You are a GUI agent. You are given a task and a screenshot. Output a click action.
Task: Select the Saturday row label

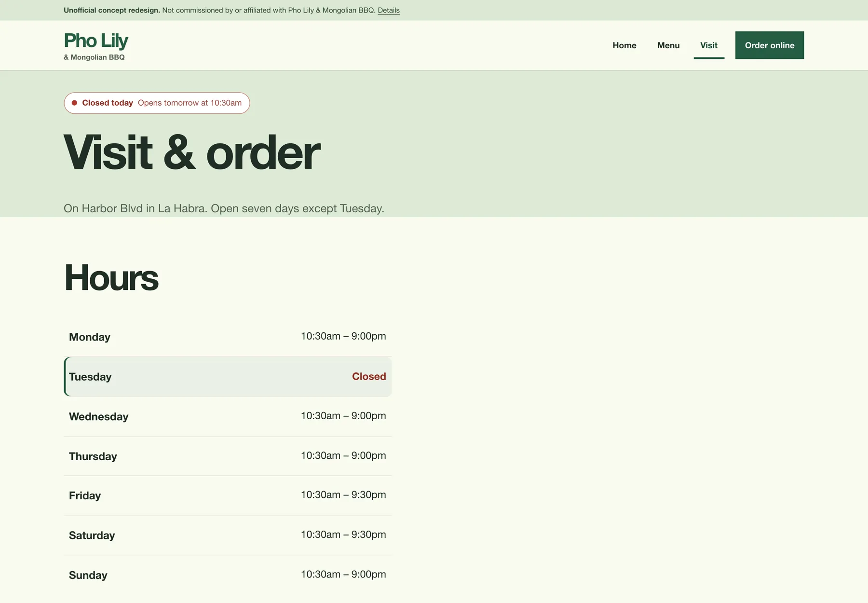[x=92, y=535]
